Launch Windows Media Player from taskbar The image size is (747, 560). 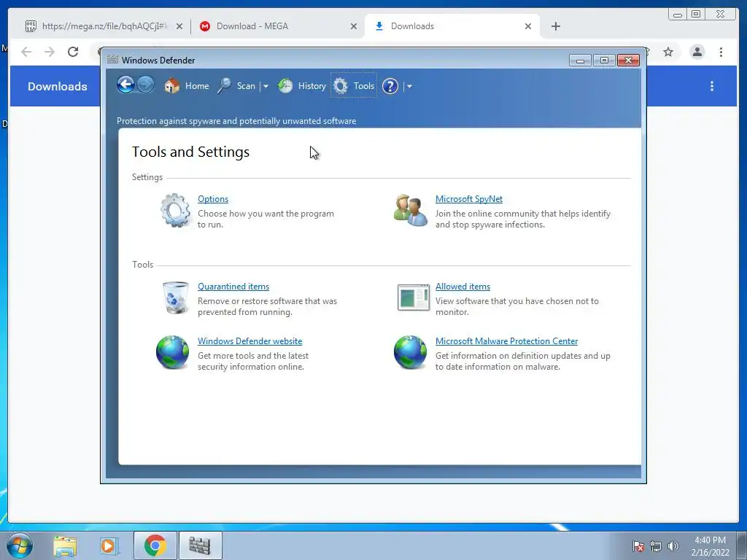coord(109,545)
